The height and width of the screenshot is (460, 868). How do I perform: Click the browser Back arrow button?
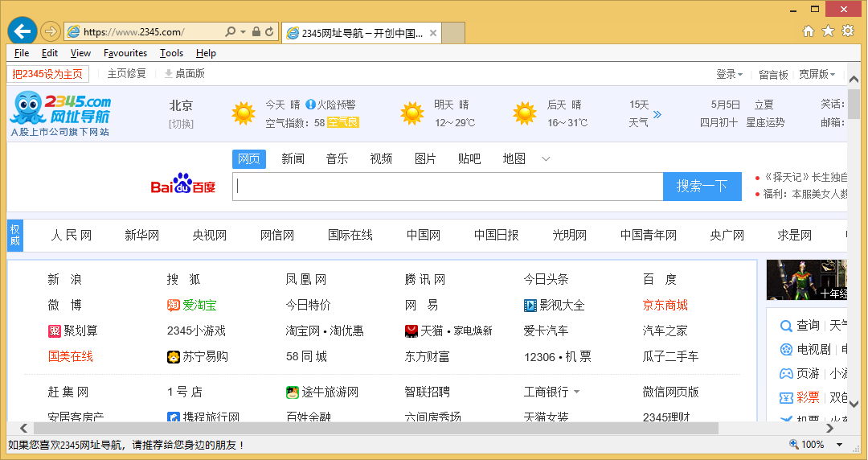[x=23, y=31]
